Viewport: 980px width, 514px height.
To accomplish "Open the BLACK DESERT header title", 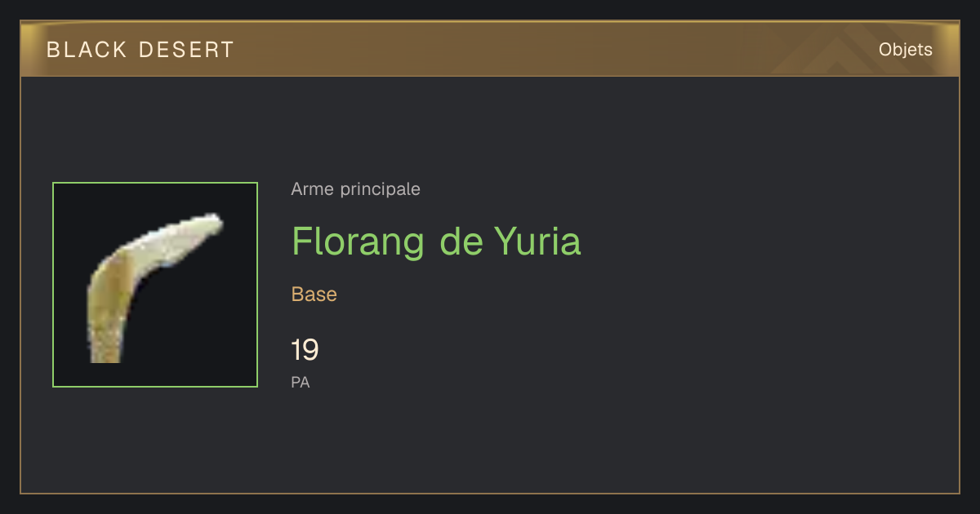I will tap(140, 50).
